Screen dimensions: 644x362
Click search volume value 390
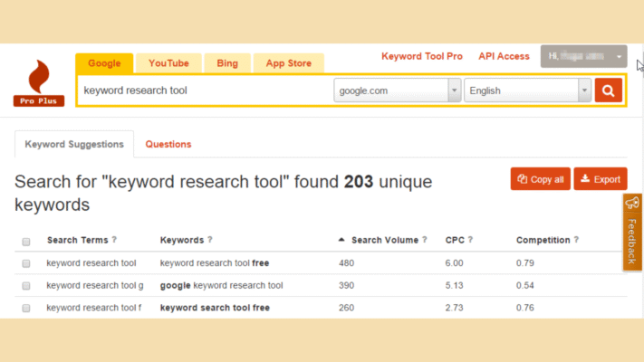click(x=346, y=285)
